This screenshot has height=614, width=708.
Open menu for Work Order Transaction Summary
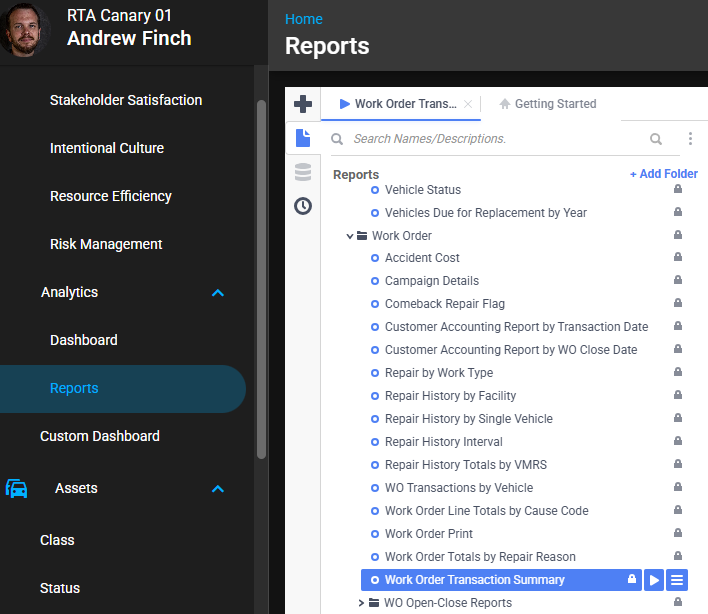click(677, 580)
